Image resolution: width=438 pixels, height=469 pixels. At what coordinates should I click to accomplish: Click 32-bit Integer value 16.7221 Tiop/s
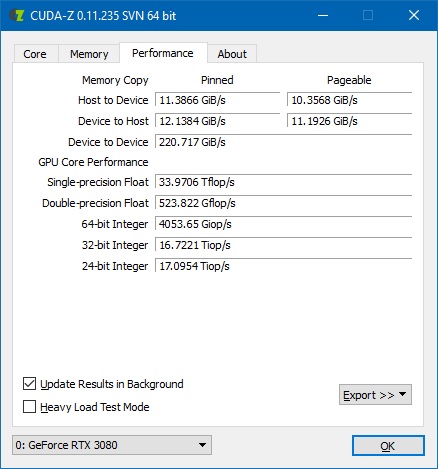(x=283, y=245)
